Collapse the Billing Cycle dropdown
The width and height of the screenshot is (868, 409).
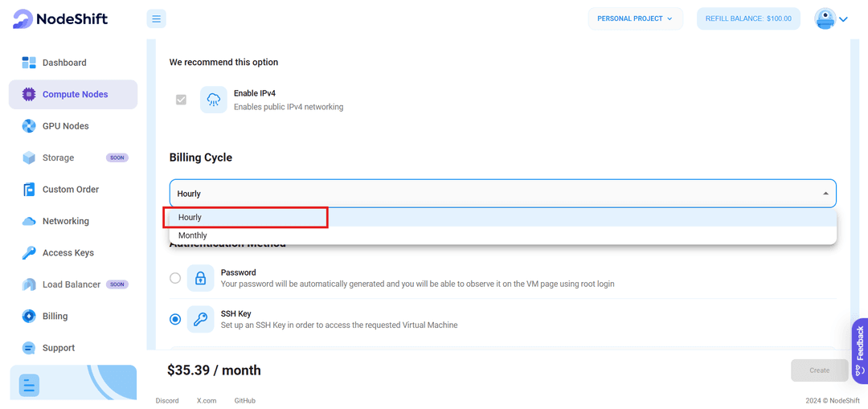[825, 194]
